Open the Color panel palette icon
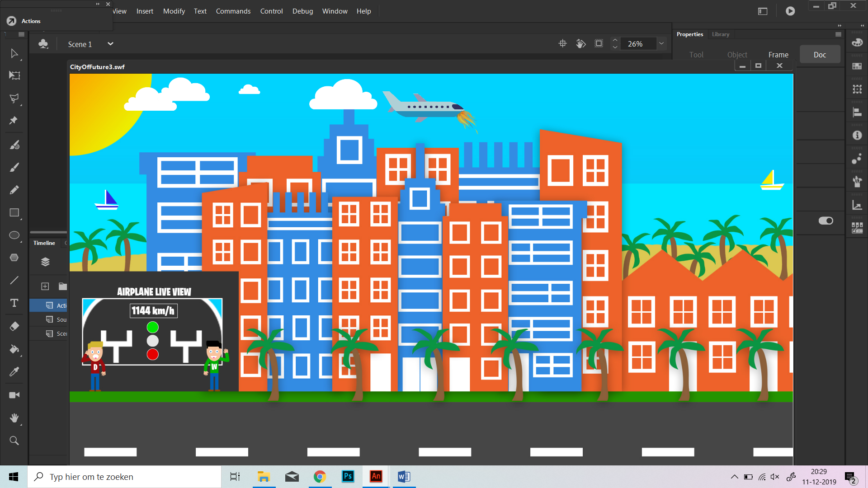This screenshot has width=868, height=488. coord(857,43)
